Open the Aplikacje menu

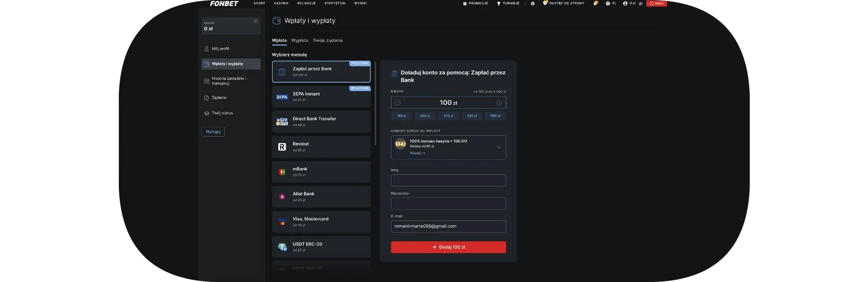pos(307,3)
